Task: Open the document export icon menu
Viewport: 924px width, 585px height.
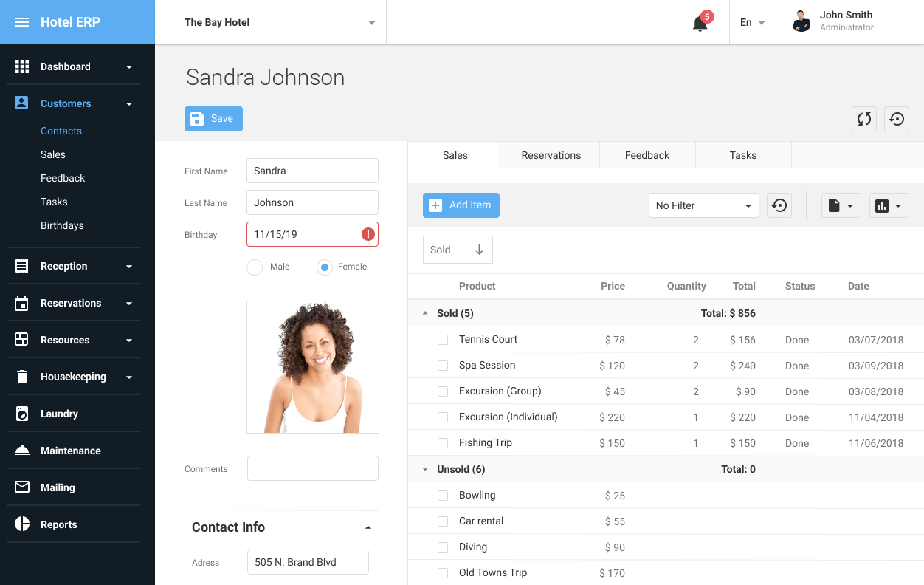Action: click(841, 205)
